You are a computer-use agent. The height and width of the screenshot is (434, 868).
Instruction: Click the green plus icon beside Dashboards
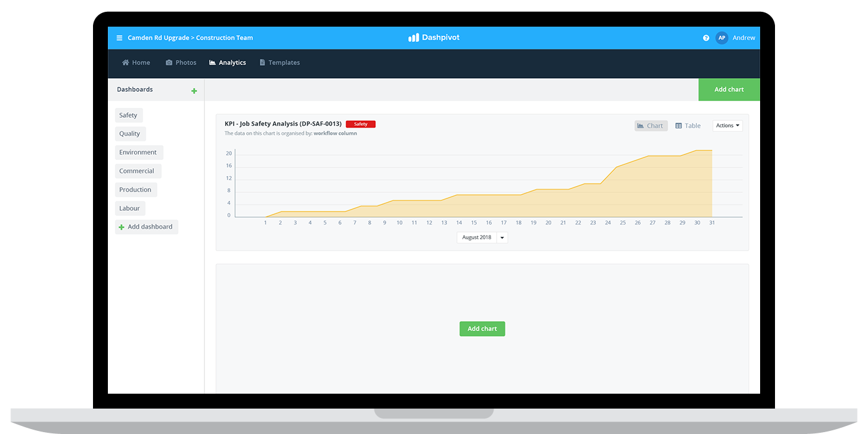tap(194, 91)
